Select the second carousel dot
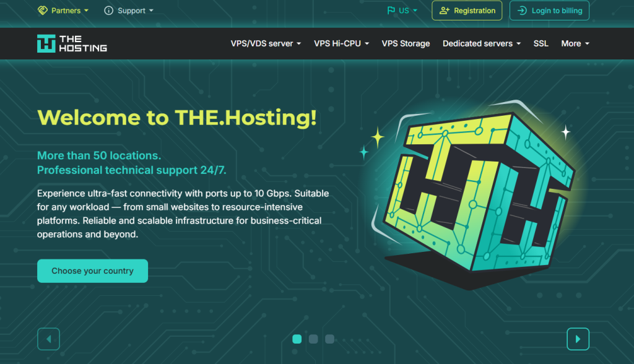 (313, 339)
